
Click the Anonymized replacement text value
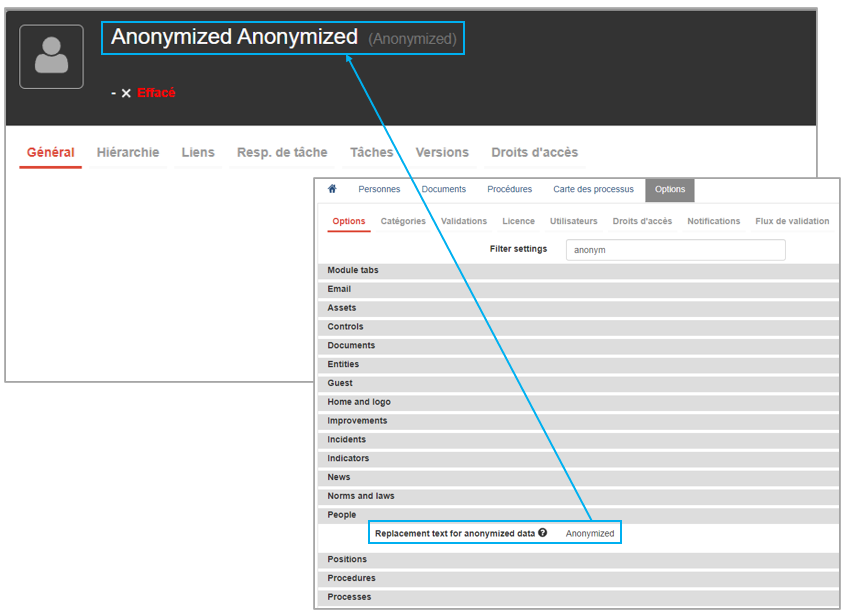(590, 534)
